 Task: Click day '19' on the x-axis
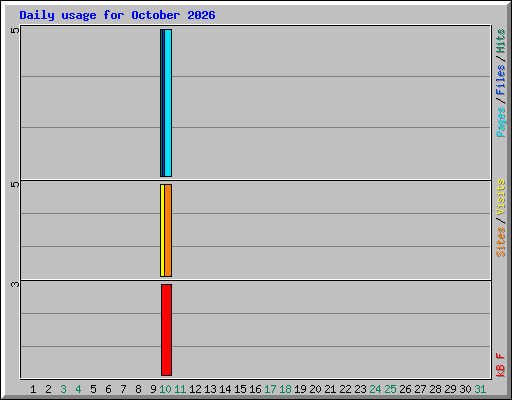pos(300,389)
